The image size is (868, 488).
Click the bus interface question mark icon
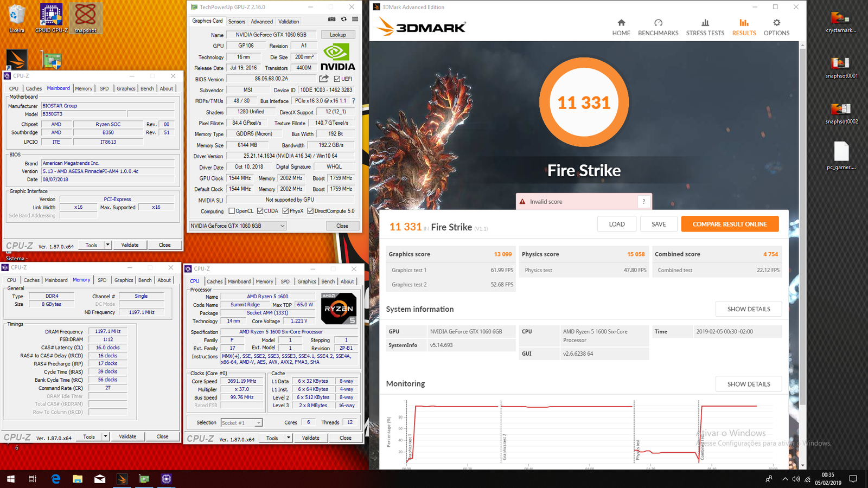[354, 101]
